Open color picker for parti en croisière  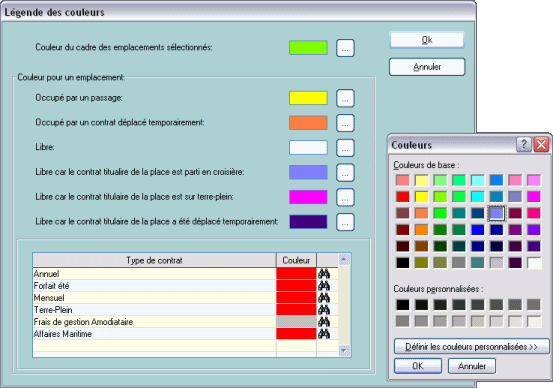(x=345, y=172)
